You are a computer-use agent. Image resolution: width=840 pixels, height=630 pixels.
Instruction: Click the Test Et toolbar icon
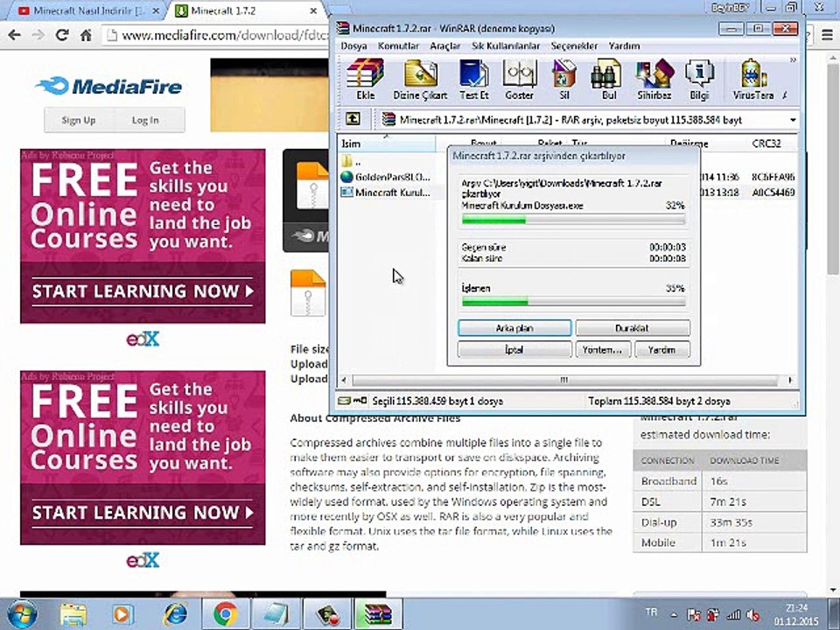474,80
